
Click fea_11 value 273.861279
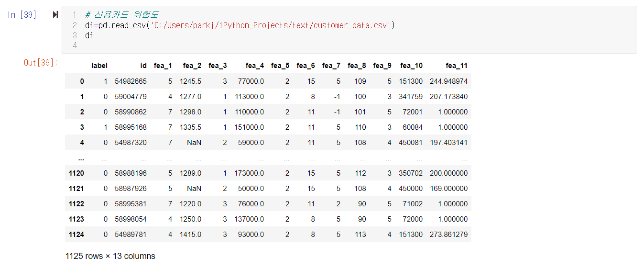click(448, 235)
